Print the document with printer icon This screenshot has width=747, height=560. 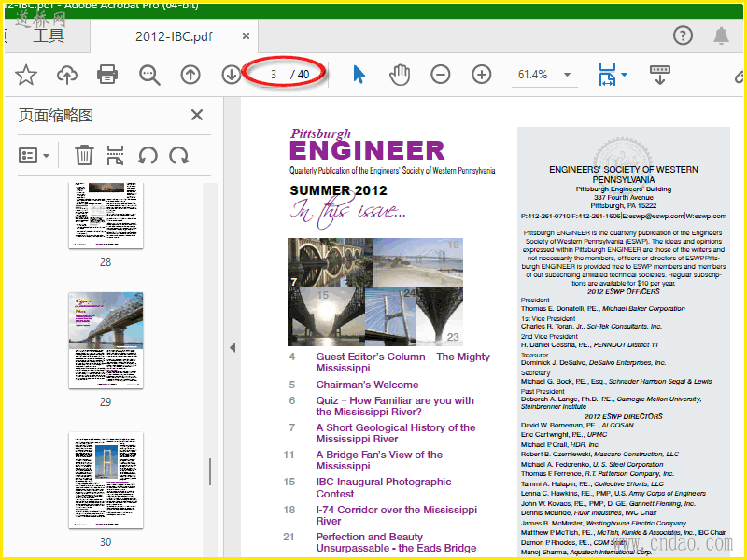click(x=107, y=75)
